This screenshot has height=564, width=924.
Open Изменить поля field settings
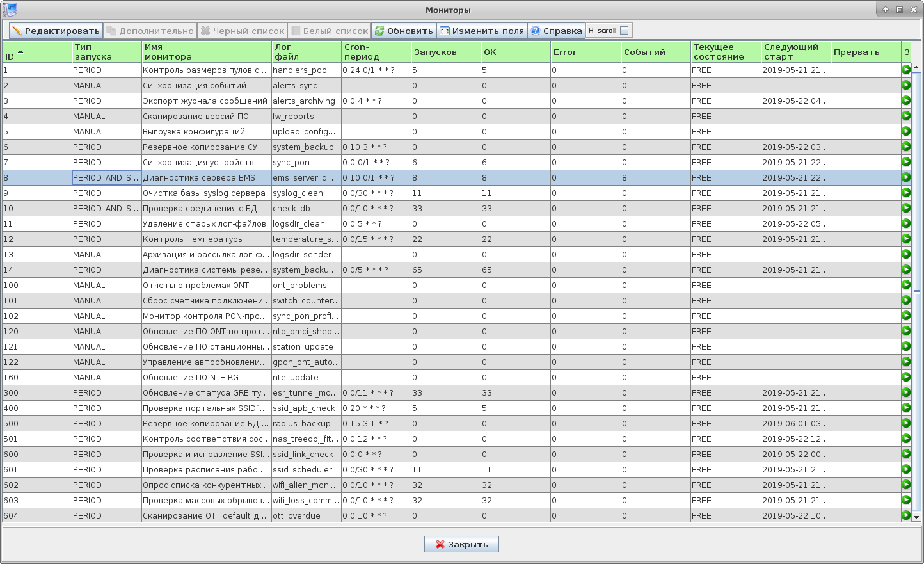(481, 31)
